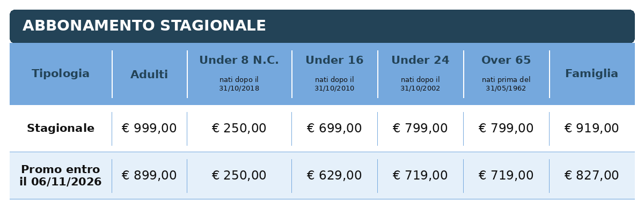The image size is (644, 209).
Task: Click the € 919,00 Famiglia price
Action: pos(591,129)
